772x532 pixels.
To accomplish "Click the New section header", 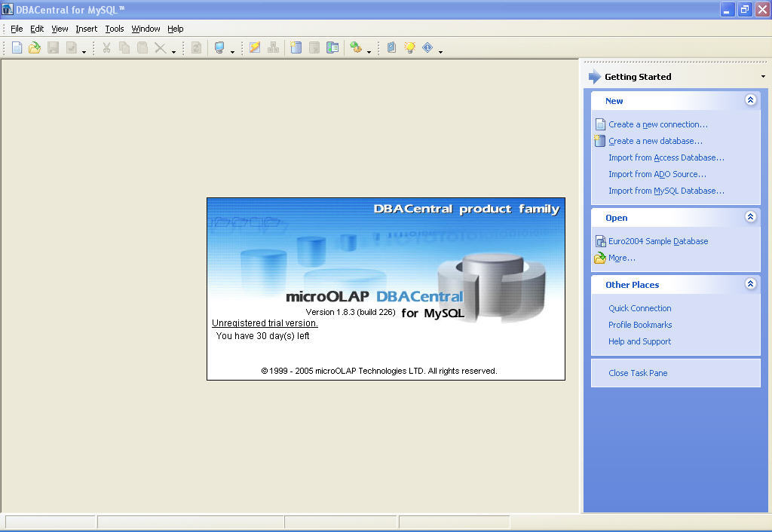I will coord(675,100).
